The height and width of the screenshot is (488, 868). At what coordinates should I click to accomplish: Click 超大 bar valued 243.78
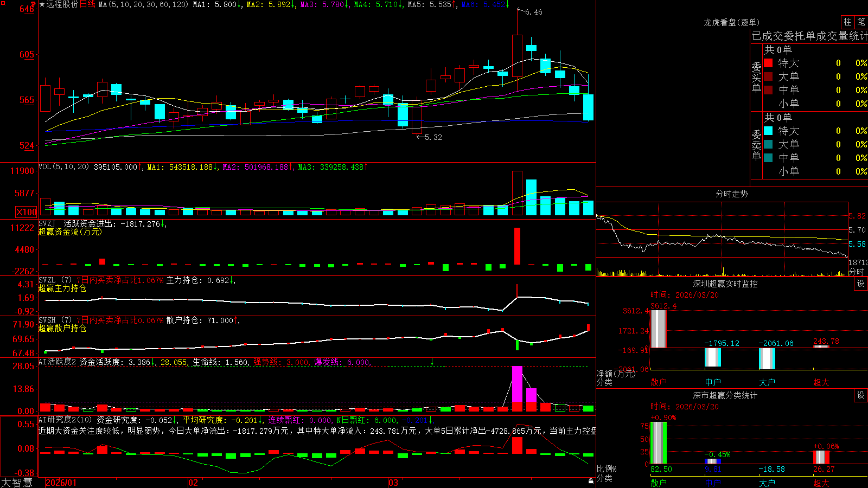tap(821, 346)
